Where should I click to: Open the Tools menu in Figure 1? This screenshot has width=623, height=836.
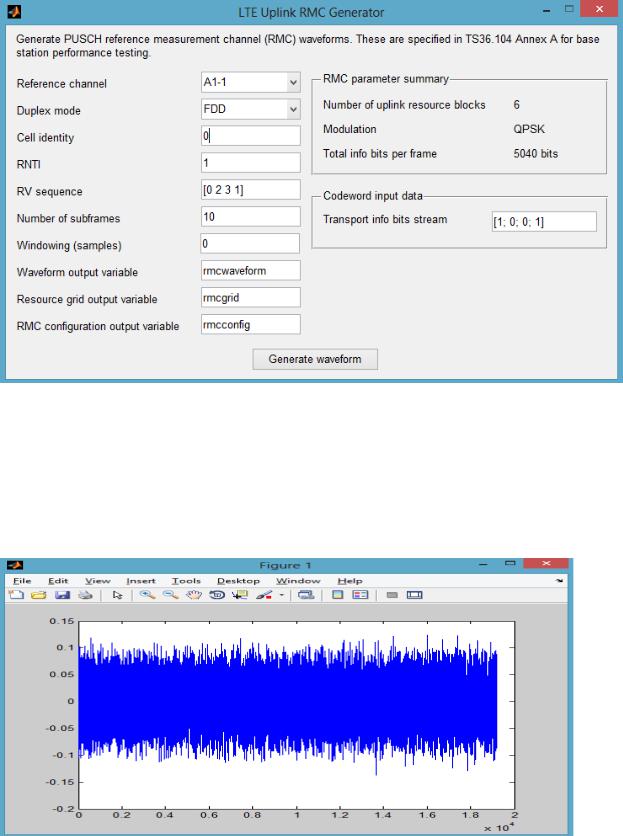186,581
